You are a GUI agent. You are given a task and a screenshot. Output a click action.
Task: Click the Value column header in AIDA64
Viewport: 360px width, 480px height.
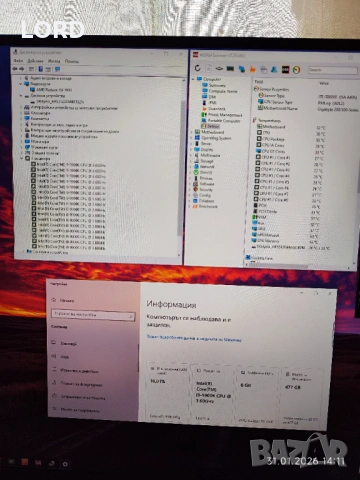click(324, 83)
